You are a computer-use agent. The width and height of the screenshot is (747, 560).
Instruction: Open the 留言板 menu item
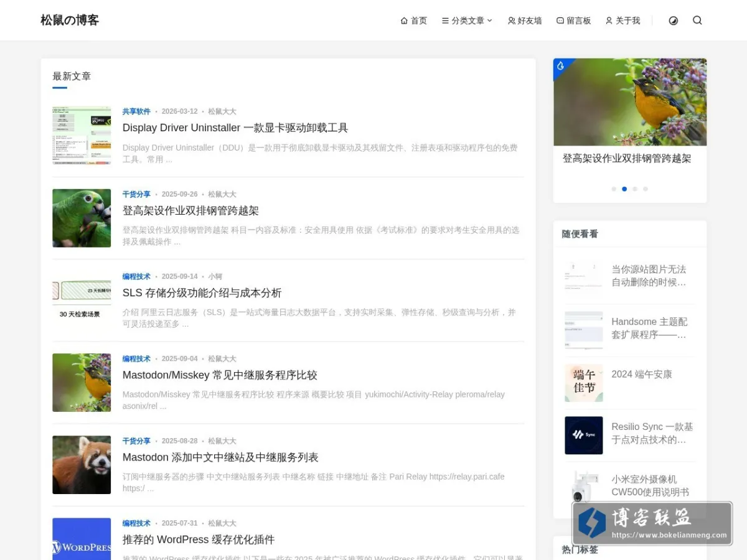[573, 21]
